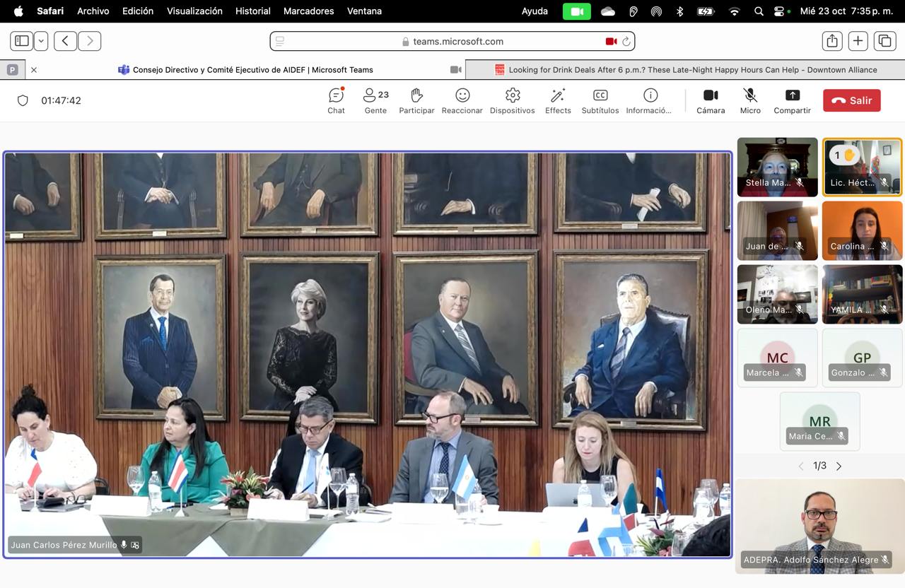Toggle the Cámara on or off

point(711,100)
